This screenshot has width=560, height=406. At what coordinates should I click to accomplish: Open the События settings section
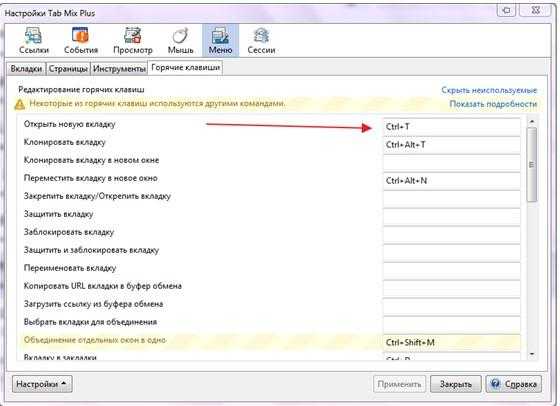[x=81, y=40]
